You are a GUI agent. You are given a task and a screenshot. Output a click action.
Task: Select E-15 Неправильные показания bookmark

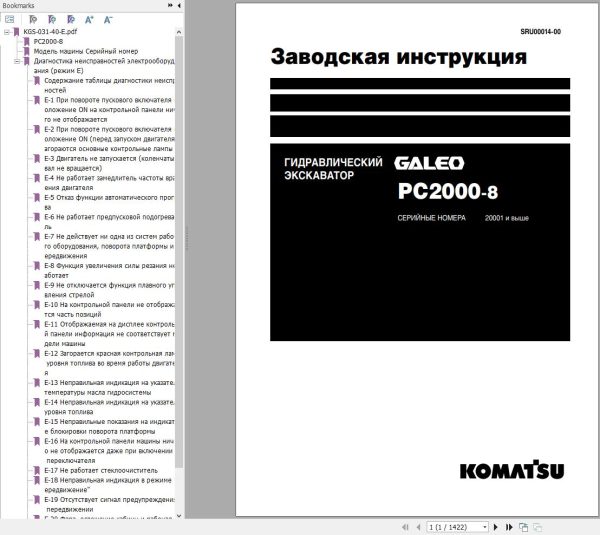click(x=109, y=426)
